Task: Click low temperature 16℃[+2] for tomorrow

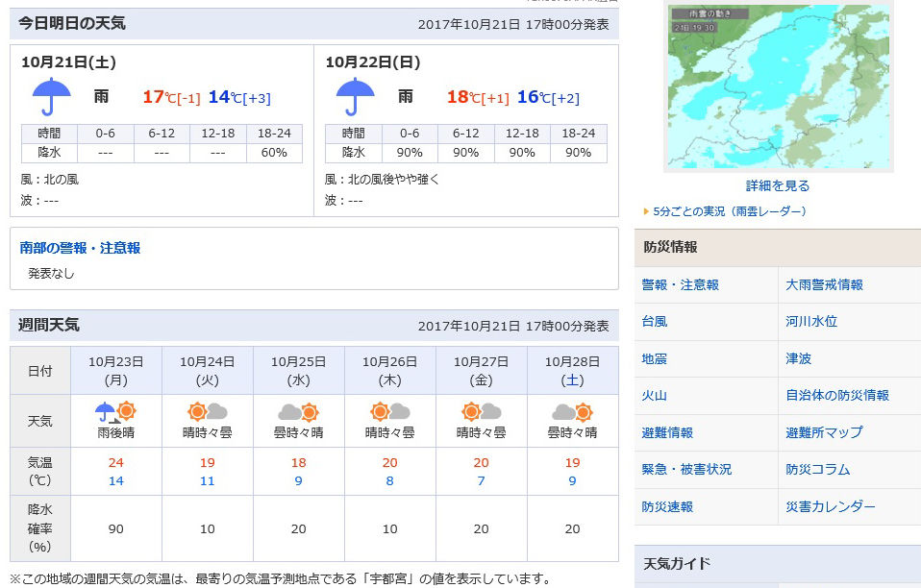Action: click(x=548, y=97)
